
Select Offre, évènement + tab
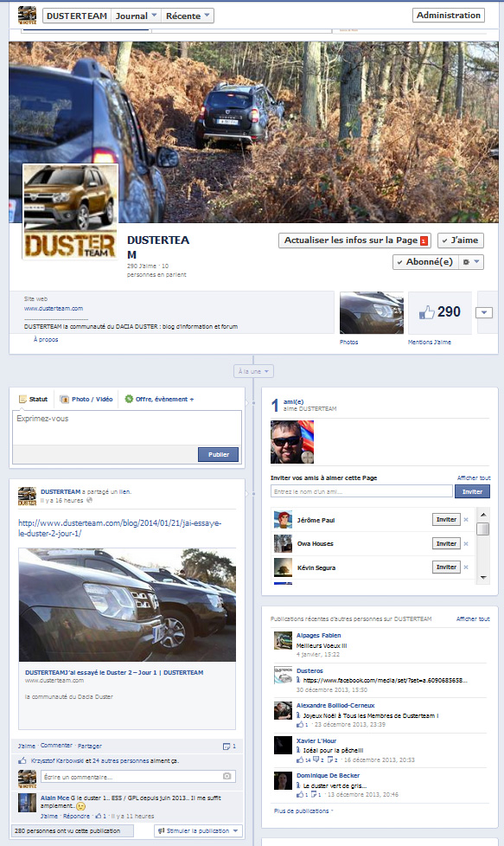click(159, 400)
